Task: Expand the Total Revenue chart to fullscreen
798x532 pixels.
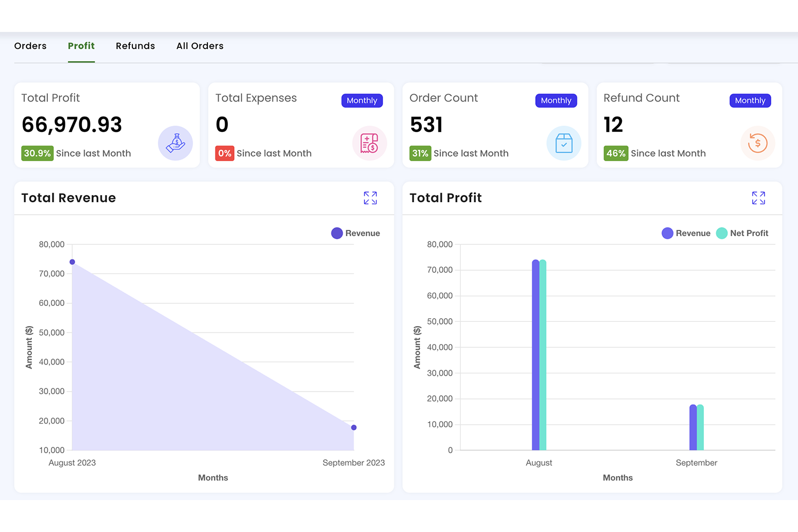Action: (x=370, y=198)
